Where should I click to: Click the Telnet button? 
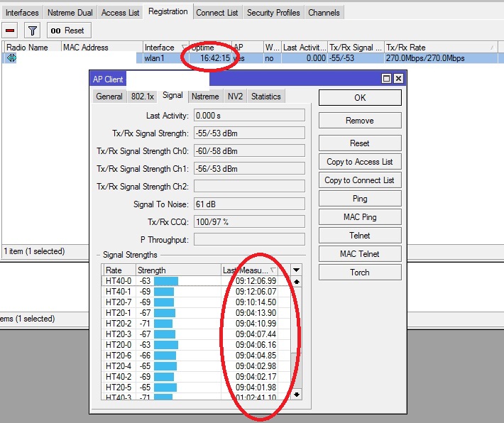point(360,236)
